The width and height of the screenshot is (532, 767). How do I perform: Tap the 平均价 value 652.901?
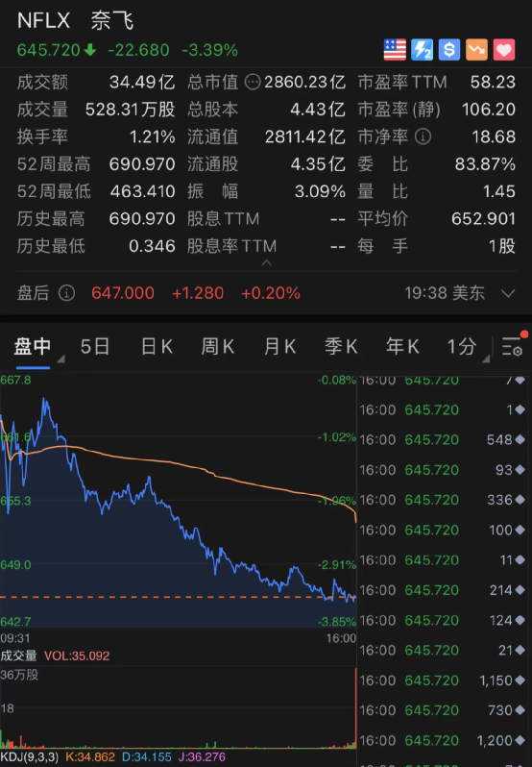point(484,218)
